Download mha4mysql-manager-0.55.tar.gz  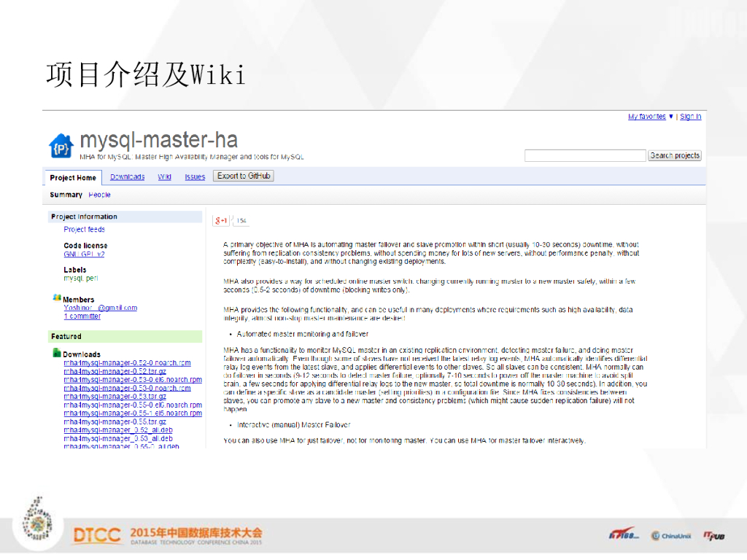(x=115, y=422)
